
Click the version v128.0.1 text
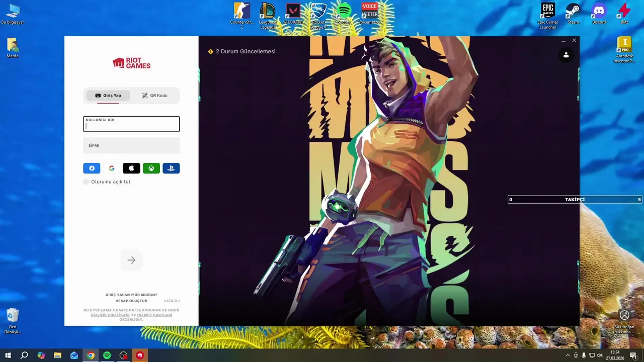tap(172, 301)
